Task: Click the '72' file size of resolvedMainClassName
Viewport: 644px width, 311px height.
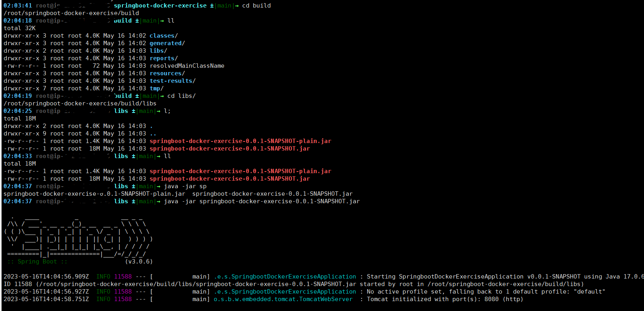Action: pos(96,66)
